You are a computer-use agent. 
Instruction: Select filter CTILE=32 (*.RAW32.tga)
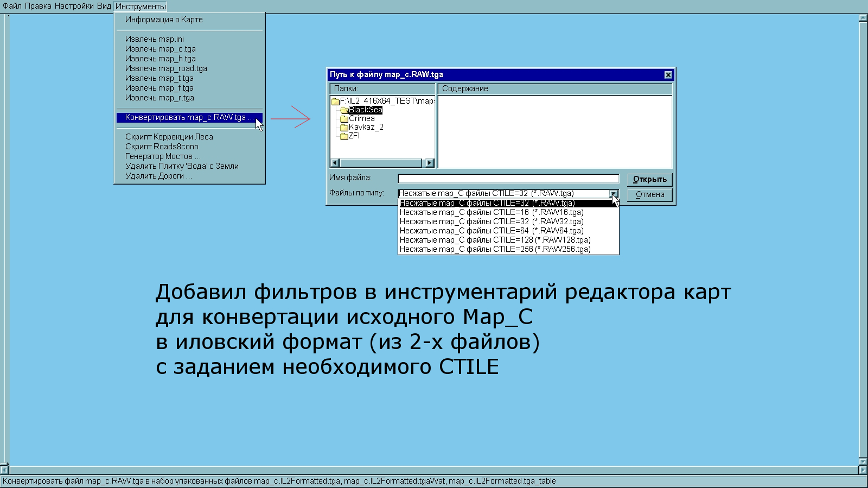coord(508,221)
